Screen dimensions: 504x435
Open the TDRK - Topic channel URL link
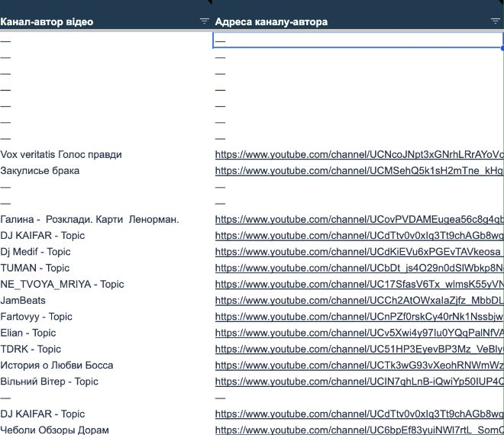click(x=359, y=349)
